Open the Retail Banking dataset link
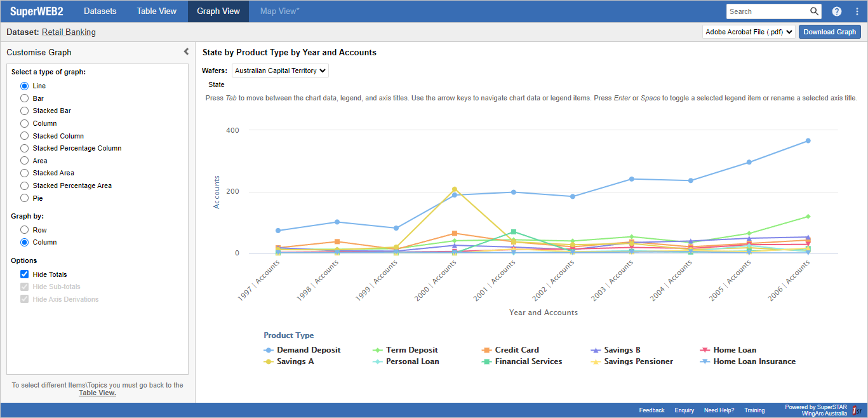Image resolution: width=868 pixels, height=418 pixels. click(x=68, y=32)
